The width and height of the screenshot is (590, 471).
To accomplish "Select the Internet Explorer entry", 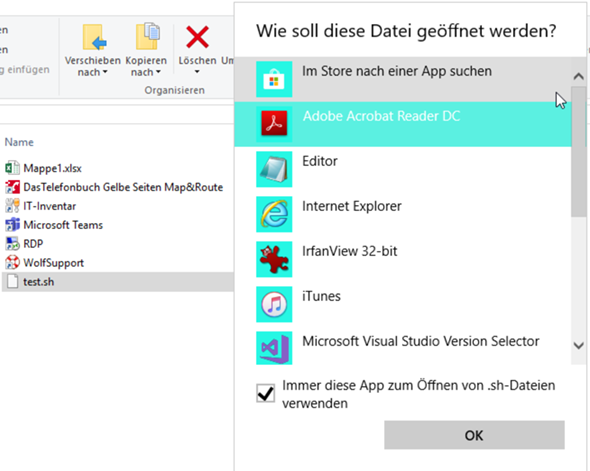I will (x=403, y=214).
